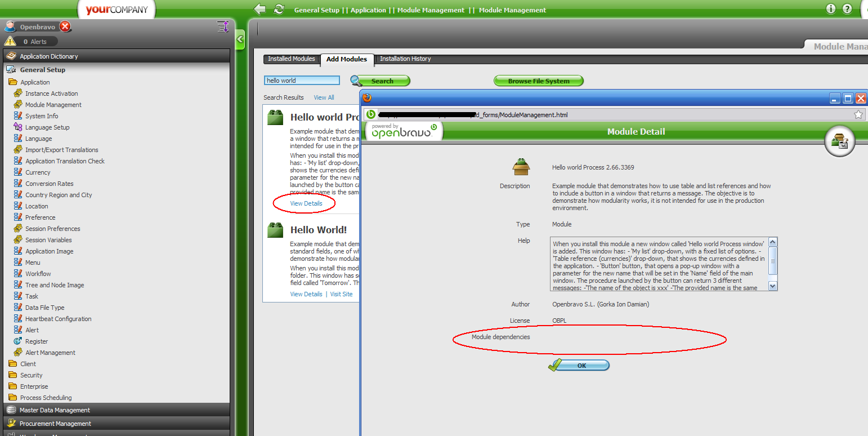Expand the Application Dictionary section
The height and width of the screenshot is (436, 868).
117,56
